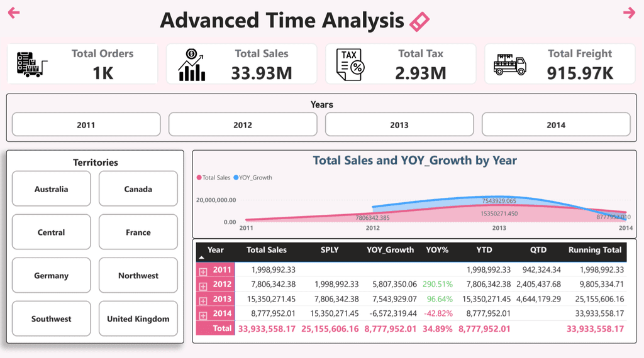
Task: Click the tax document percent icon
Action: (350, 65)
